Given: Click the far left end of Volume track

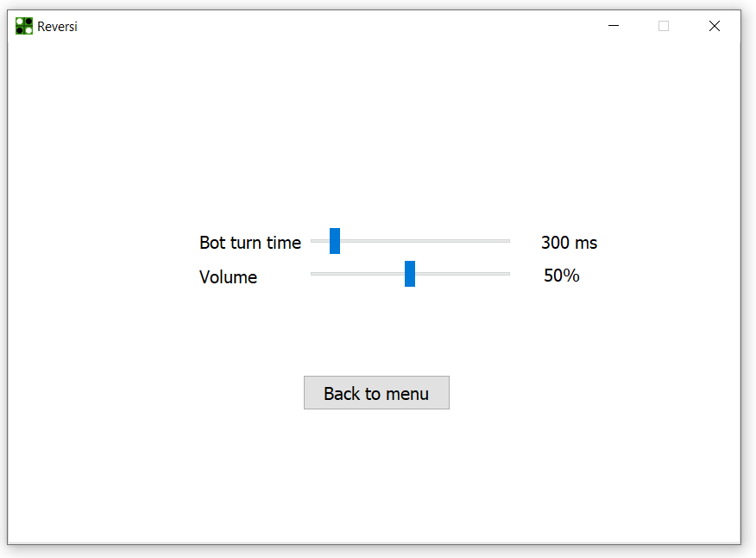Looking at the screenshot, I should pyautogui.click(x=313, y=274).
